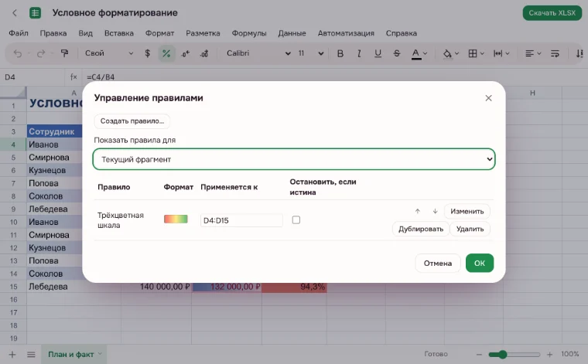Close the rules management dialog
Viewport: 588px width, 364px height.
[x=488, y=98]
